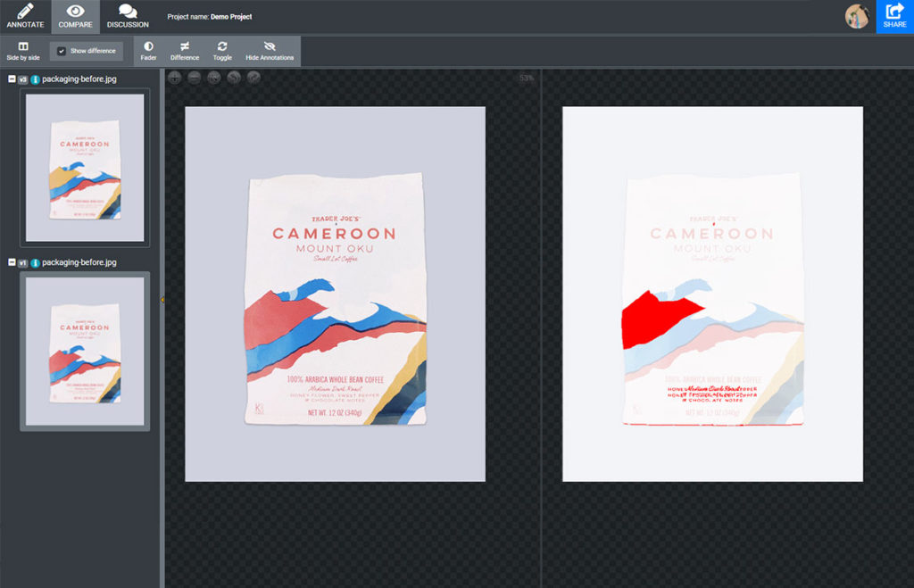Click the 53% zoom level indicator

point(527,79)
